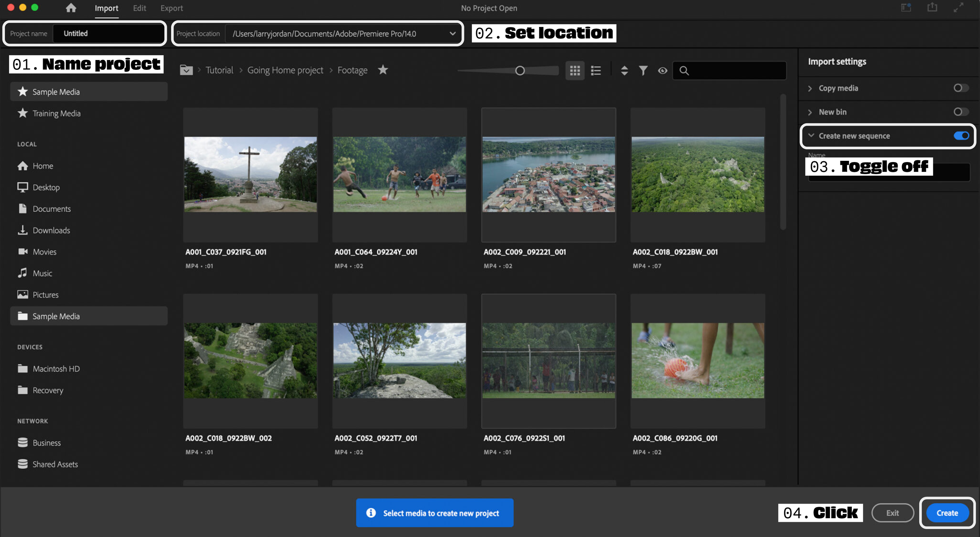Collapse the Create new sequence section

coord(811,136)
